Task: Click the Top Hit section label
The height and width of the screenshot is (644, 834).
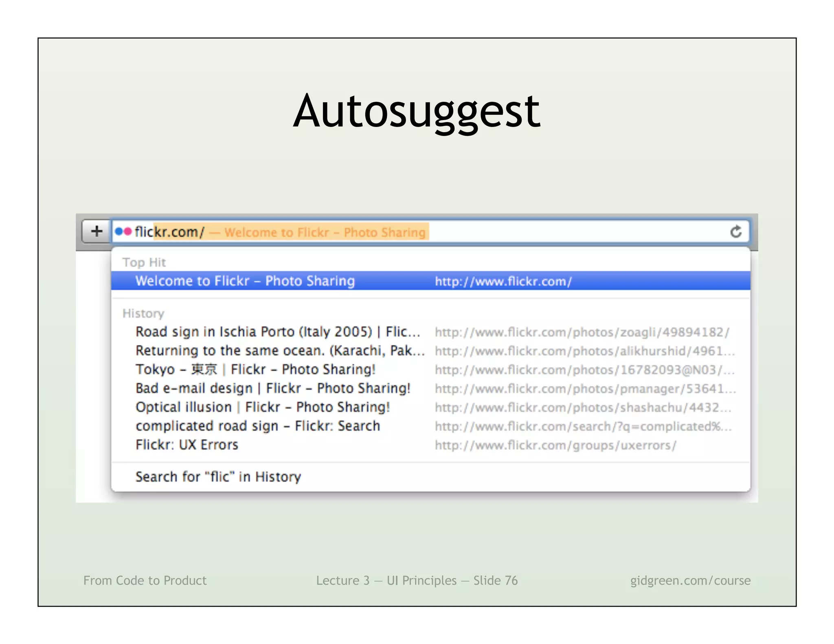Action: tap(144, 262)
